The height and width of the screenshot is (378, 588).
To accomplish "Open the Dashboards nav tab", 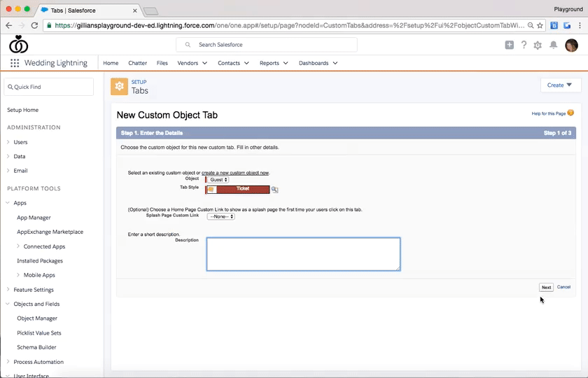I will 314,63.
